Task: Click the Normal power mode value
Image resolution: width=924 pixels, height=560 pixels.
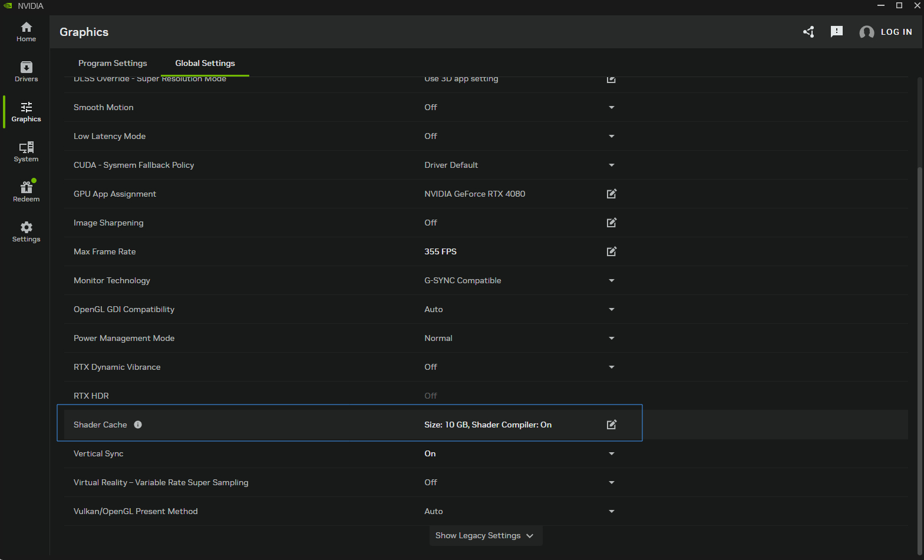Action: click(x=438, y=338)
